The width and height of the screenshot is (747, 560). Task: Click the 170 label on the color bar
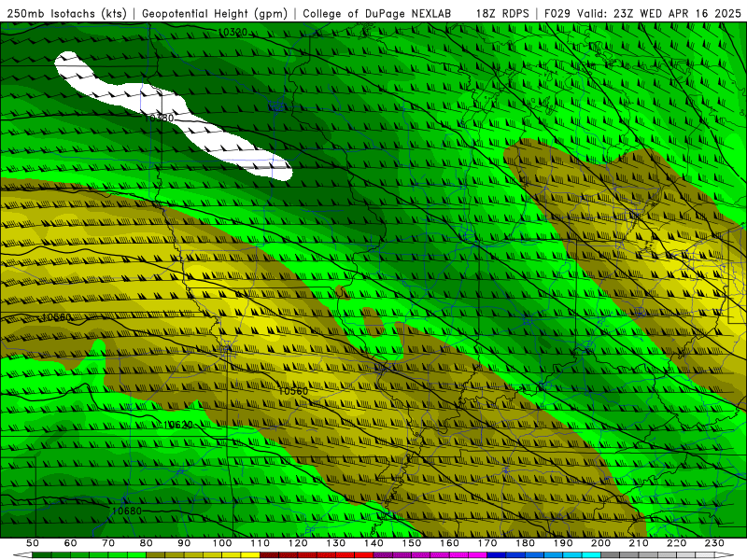(487, 543)
